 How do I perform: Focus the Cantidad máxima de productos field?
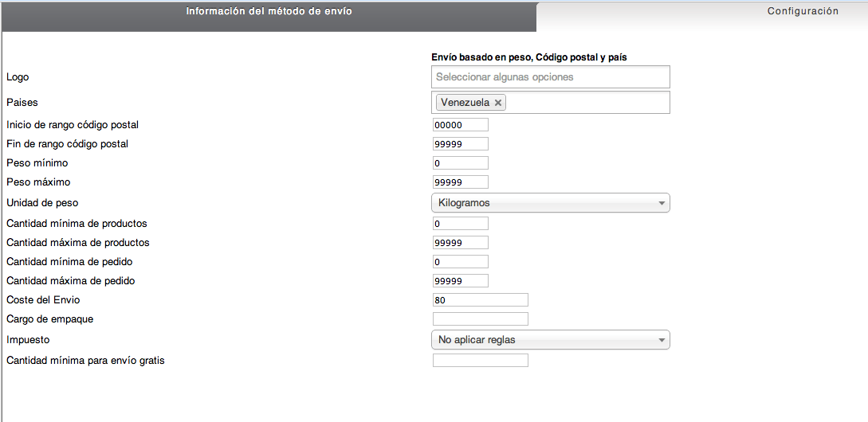click(461, 242)
